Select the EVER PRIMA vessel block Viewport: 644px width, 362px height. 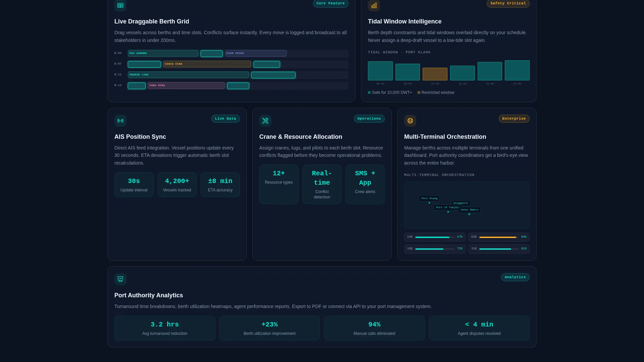pyautogui.click(x=256, y=53)
